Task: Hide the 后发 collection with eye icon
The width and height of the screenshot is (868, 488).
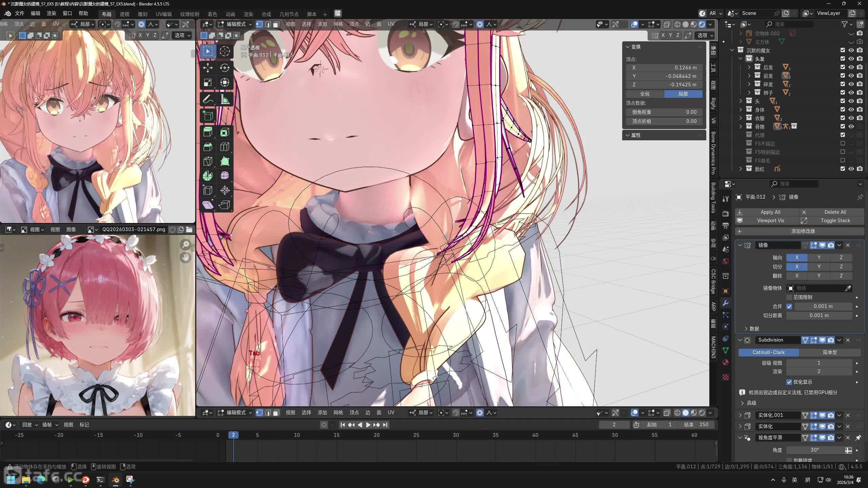Action: pos(851,67)
